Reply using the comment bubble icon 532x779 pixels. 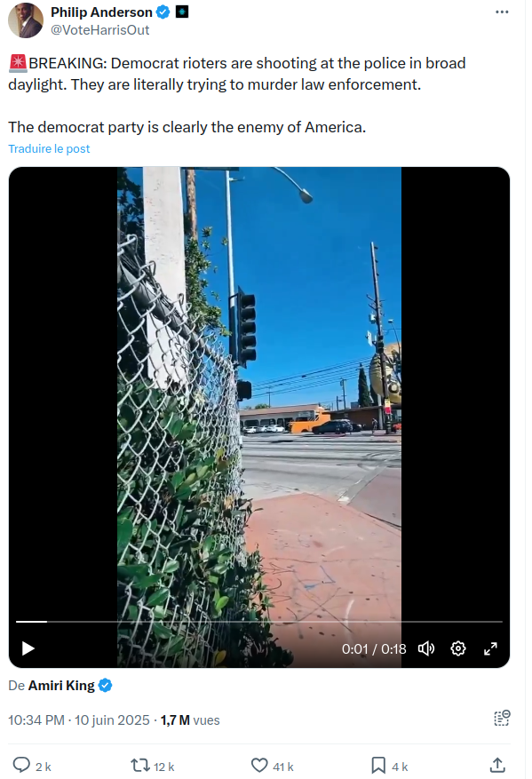[21, 765]
